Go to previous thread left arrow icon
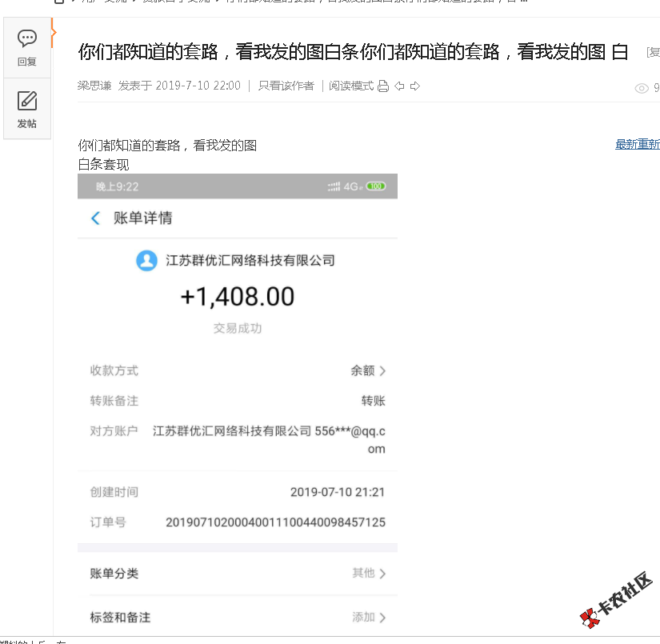Image resolution: width=660 pixels, height=644 pixels. [x=399, y=86]
